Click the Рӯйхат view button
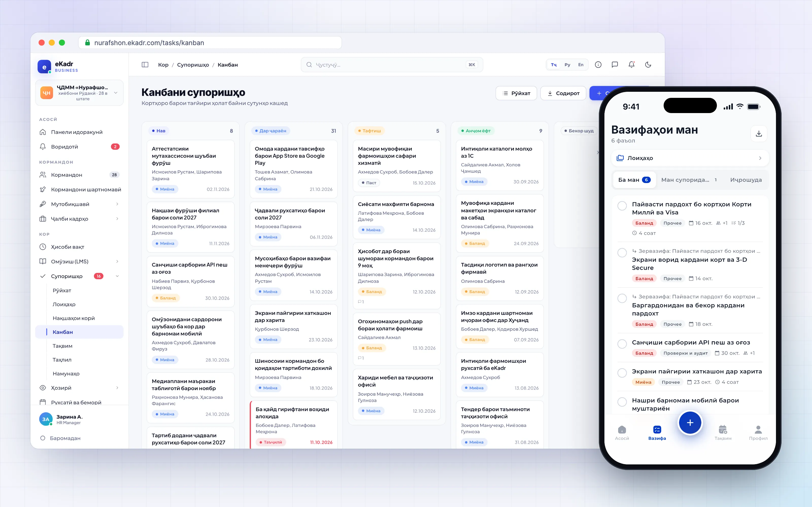The image size is (812, 507). (x=516, y=93)
